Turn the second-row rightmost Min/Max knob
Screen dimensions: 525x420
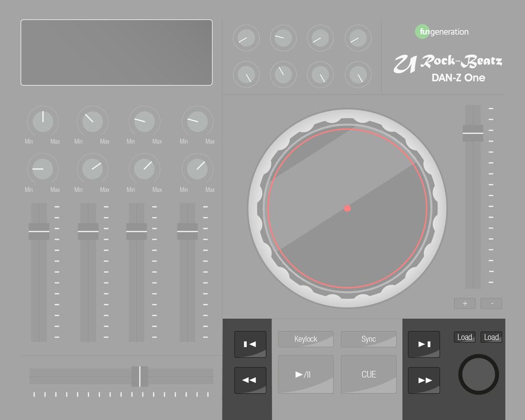(197, 171)
